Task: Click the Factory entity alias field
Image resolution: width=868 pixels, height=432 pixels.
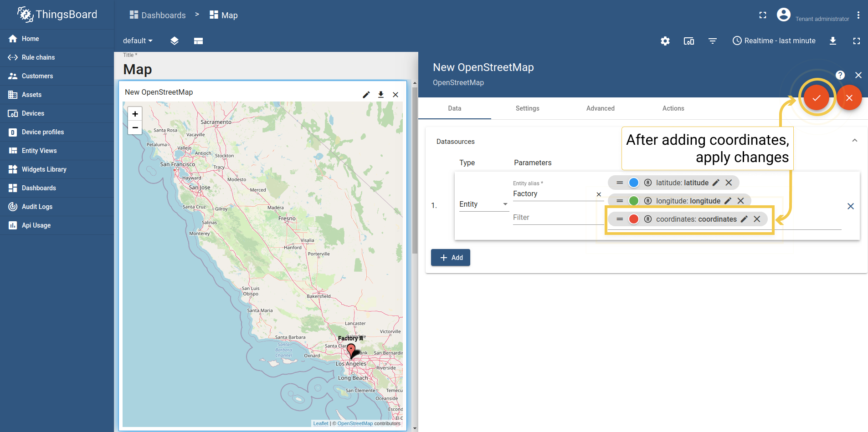Action: click(553, 194)
